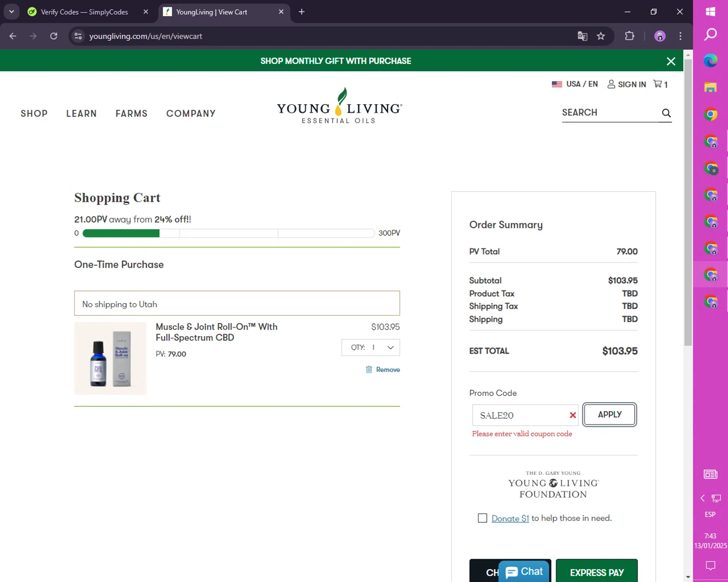
Task: Click the Sign In user icon
Action: (612, 84)
